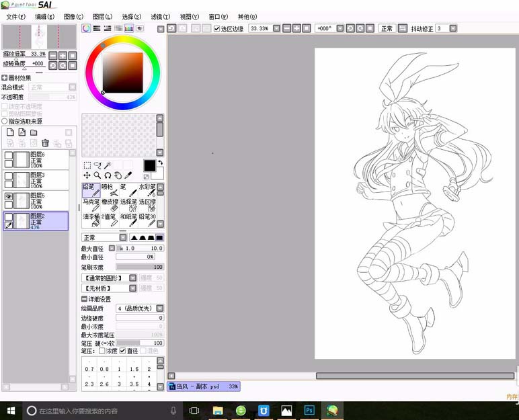Image resolution: width=519 pixels, height=420 pixels.
Task: Select the 2值笔 binary pen tool
Action: [110, 220]
